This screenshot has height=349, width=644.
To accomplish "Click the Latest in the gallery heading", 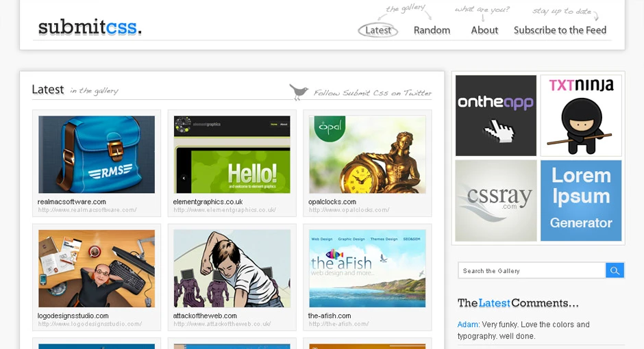I will pyautogui.click(x=75, y=90).
